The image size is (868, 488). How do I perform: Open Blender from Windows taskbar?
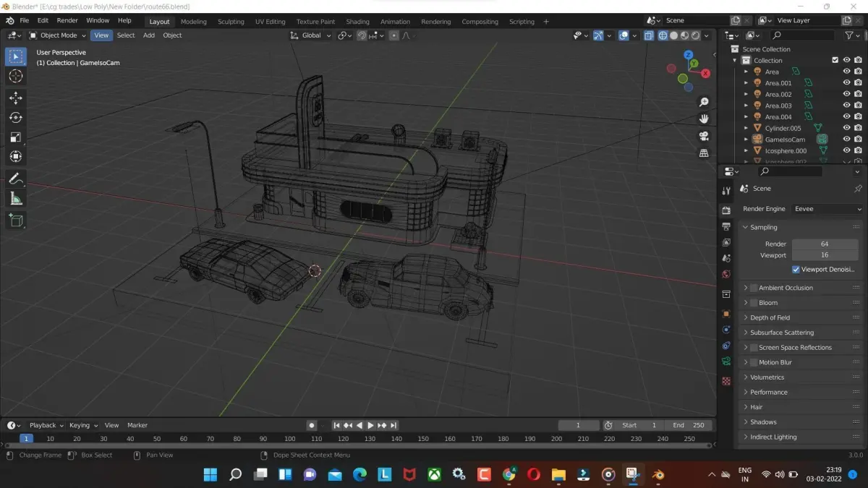(x=658, y=474)
